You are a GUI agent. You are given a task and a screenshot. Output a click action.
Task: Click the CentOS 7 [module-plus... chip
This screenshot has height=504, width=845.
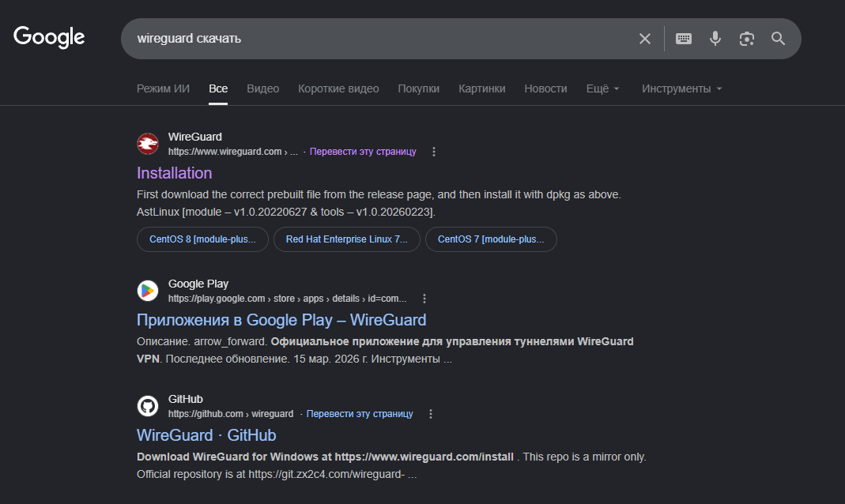491,239
